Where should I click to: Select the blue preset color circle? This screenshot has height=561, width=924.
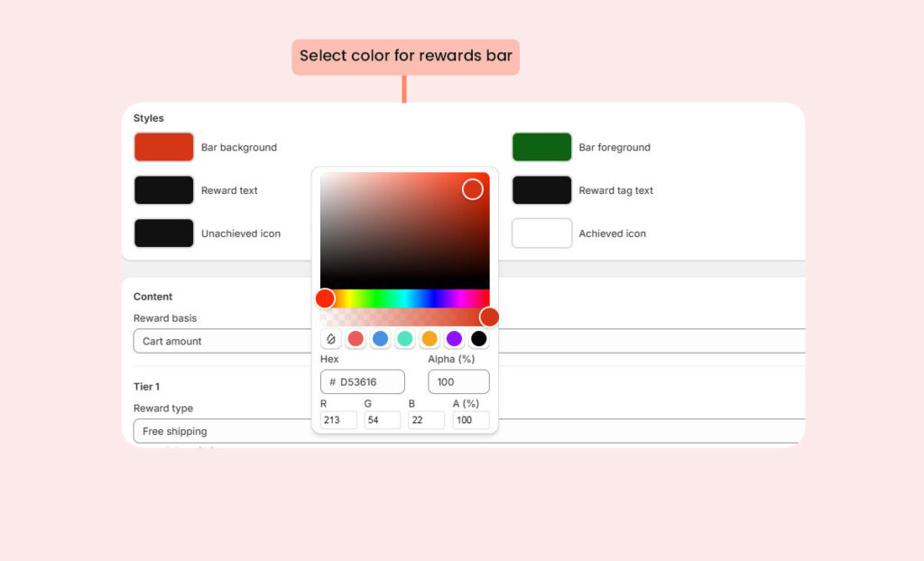[x=381, y=339]
